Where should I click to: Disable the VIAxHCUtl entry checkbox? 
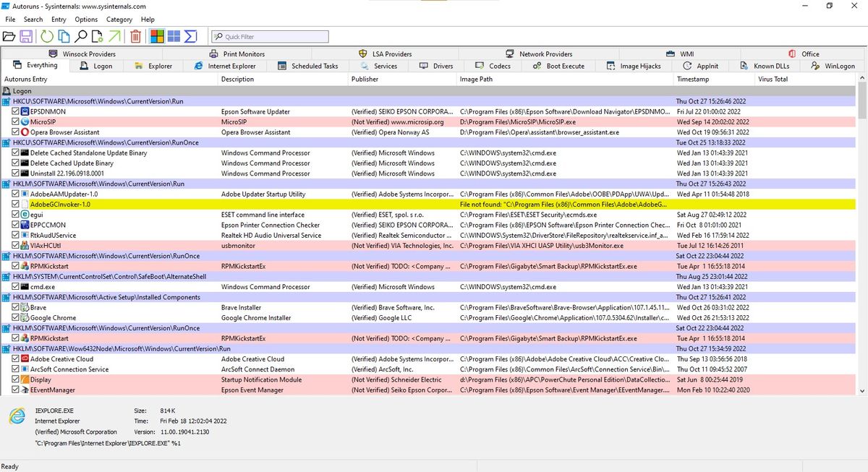click(x=16, y=246)
